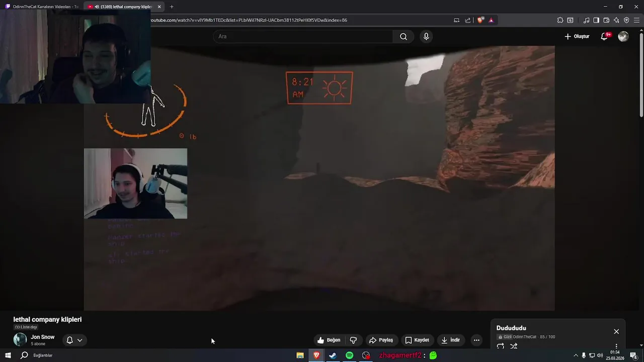Screen dimensions: 644x362
Task: Close the lethal company klipleri tab
Action: 159,7
